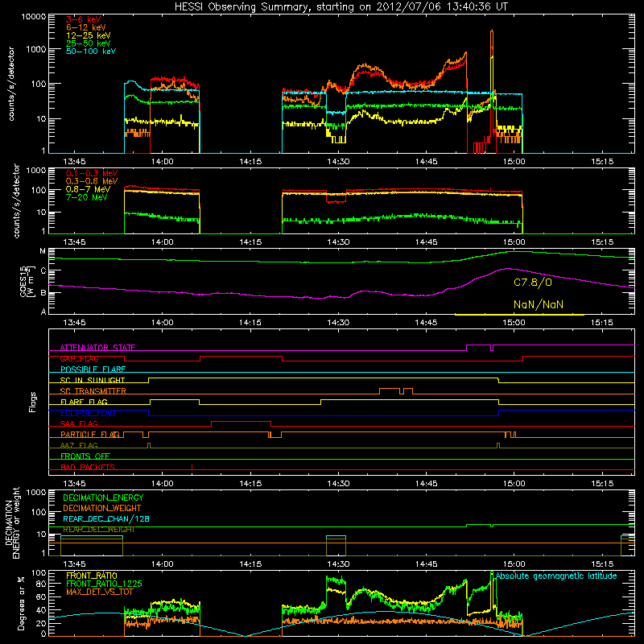Click the C7.8/0 flare class annotation

click(x=532, y=283)
